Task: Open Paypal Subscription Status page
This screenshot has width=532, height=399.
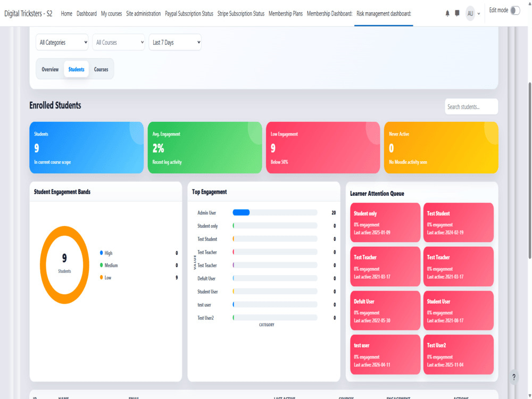Action: click(189, 14)
